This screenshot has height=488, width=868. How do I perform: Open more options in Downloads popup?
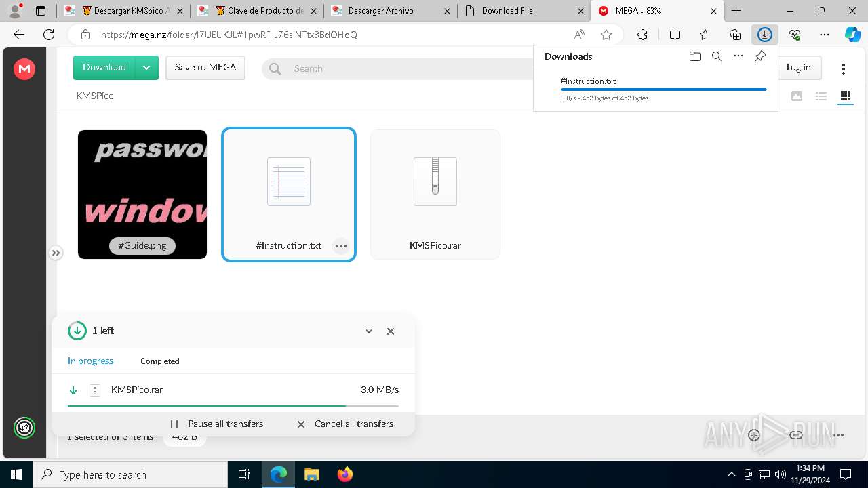point(738,56)
